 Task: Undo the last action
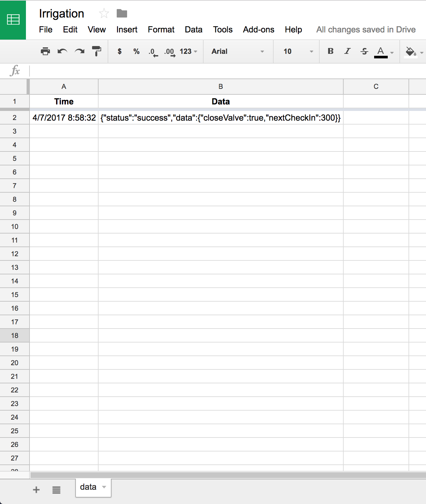(62, 51)
